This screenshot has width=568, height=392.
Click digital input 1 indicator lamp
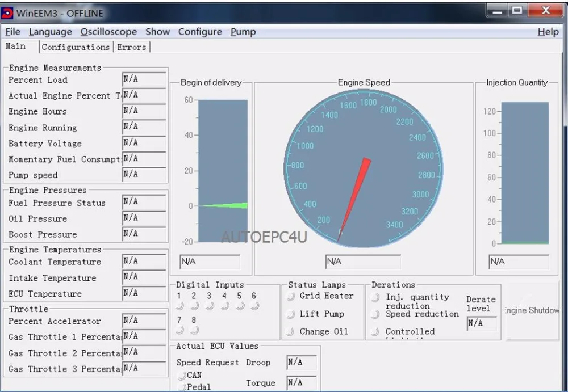pos(179,306)
